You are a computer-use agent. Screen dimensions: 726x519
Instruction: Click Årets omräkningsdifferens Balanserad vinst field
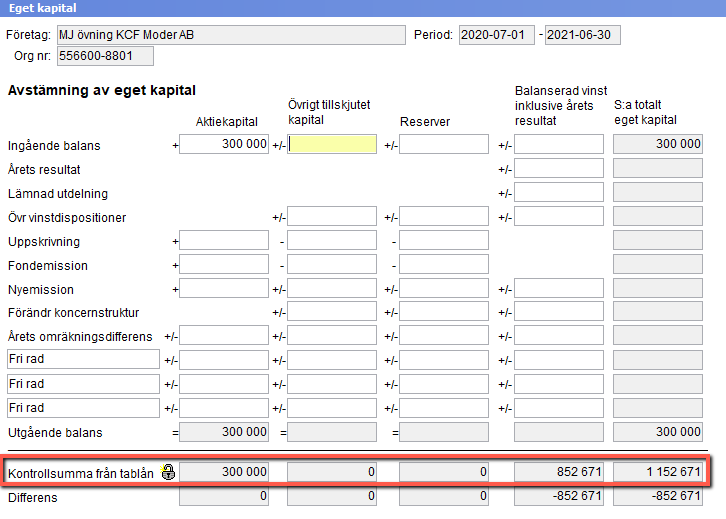[x=559, y=336]
